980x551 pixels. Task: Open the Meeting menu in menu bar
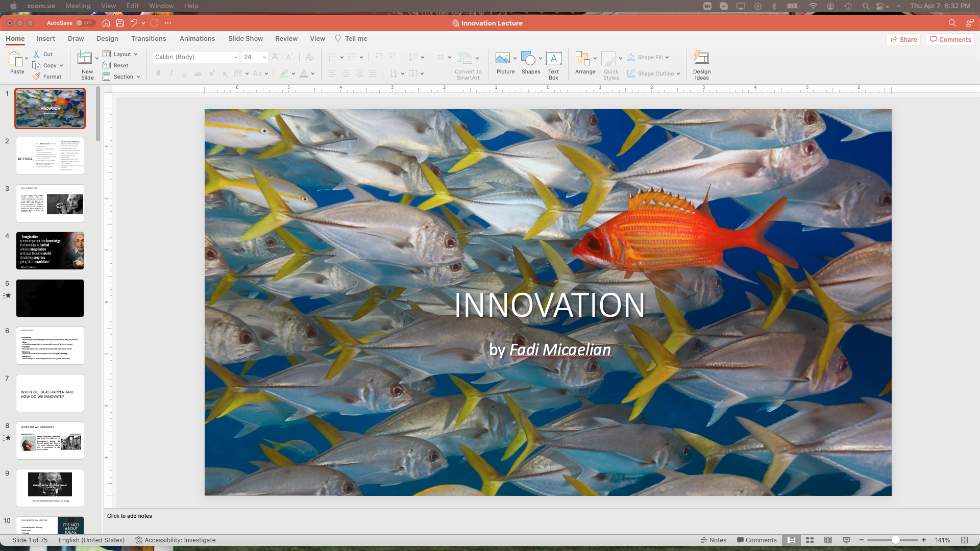78,6
